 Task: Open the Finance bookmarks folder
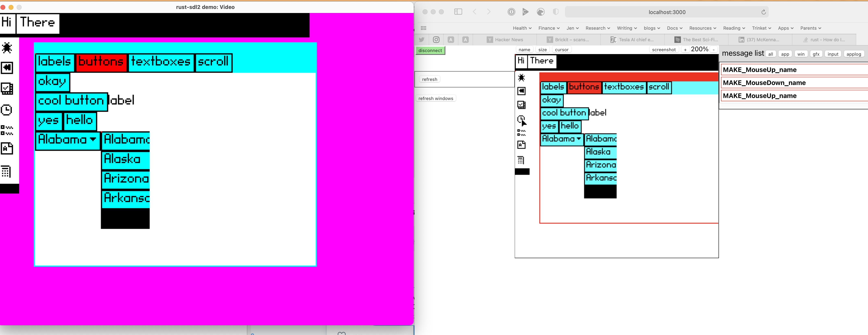point(549,28)
